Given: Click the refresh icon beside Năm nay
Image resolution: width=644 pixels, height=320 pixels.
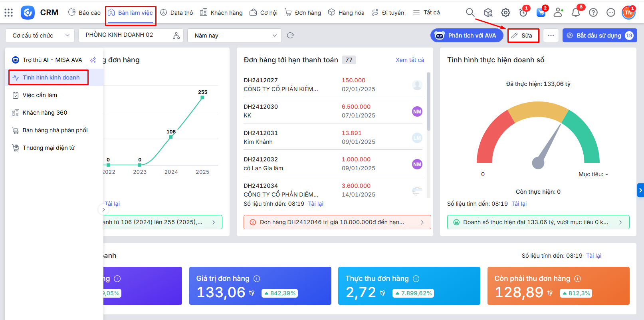Looking at the screenshot, I should 291,36.
